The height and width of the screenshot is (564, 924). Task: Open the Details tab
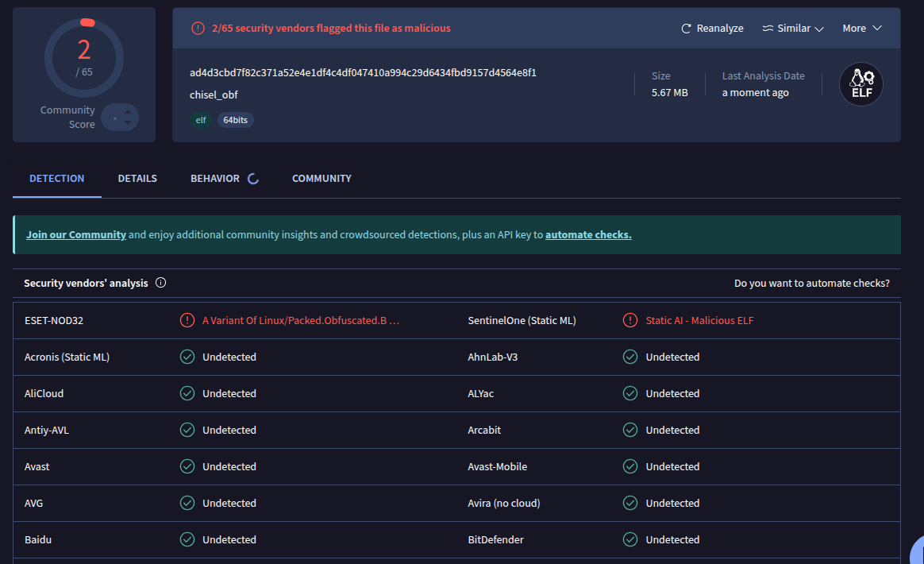[x=137, y=178]
